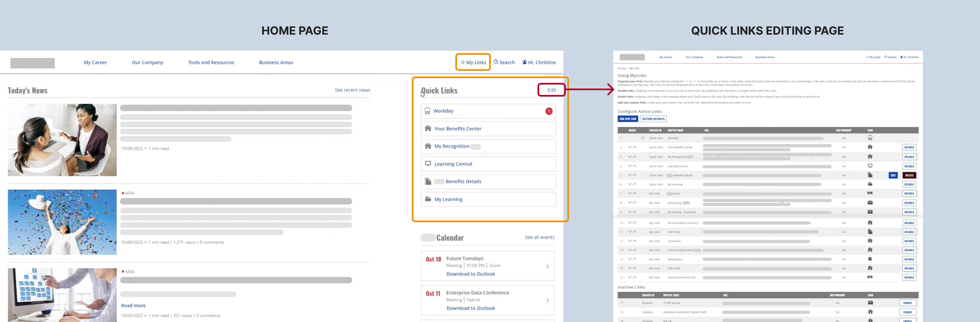Click Download to Outlook for Enterprise Data Conference
The height and width of the screenshot is (322, 980).
[471, 308]
